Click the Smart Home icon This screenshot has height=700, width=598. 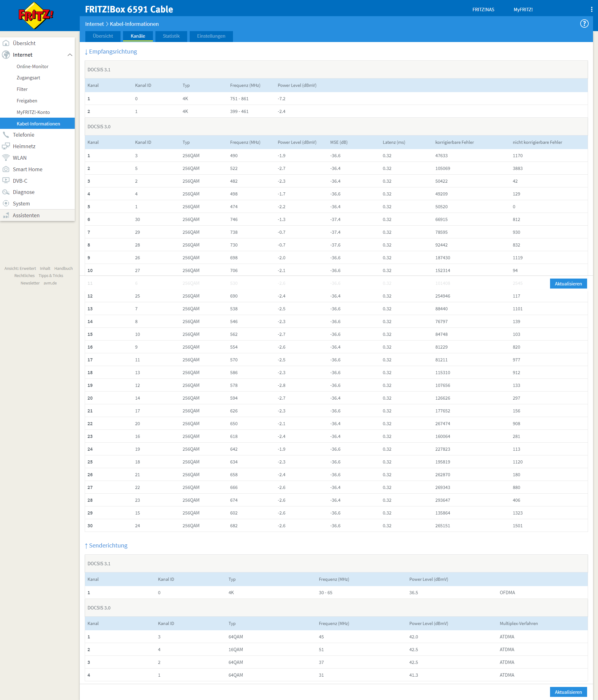(6, 169)
